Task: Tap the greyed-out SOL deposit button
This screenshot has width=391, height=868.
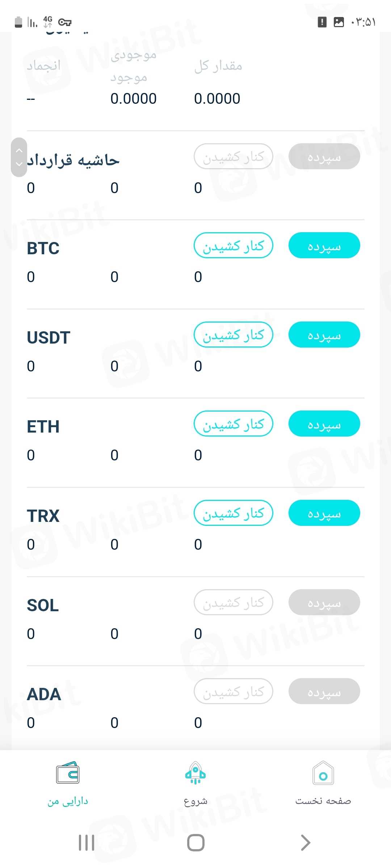Action: tap(324, 602)
